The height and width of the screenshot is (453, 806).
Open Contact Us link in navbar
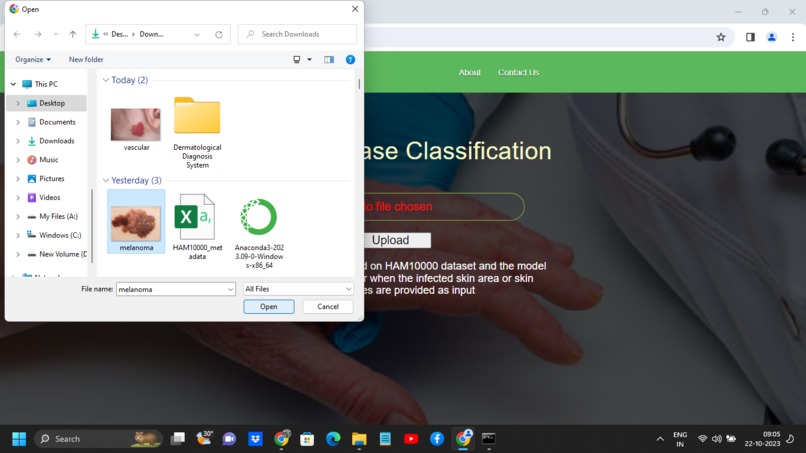click(x=518, y=73)
